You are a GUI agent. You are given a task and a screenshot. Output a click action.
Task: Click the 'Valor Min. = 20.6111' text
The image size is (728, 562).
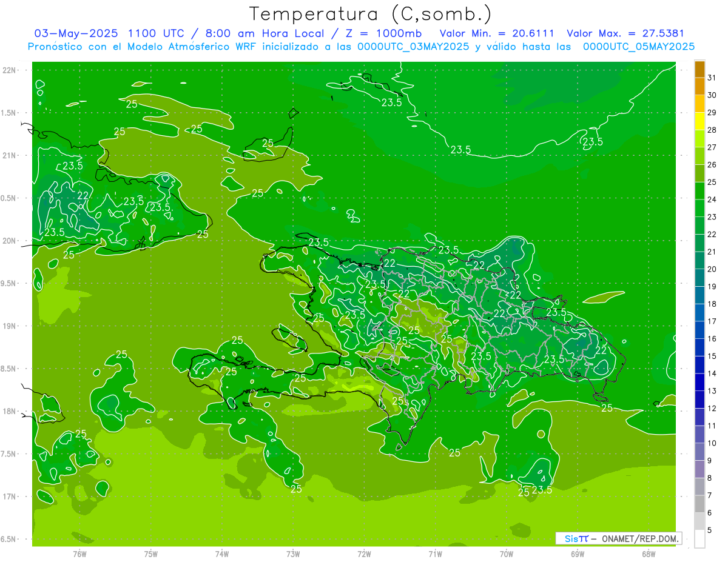(496, 33)
